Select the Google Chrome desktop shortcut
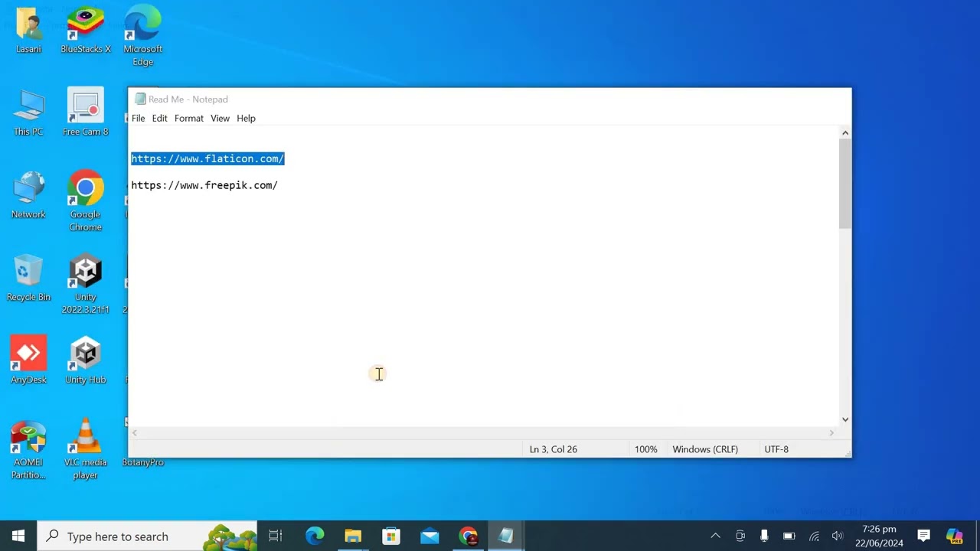The height and width of the screenshot is (551, 980). (x=86, y=202)
